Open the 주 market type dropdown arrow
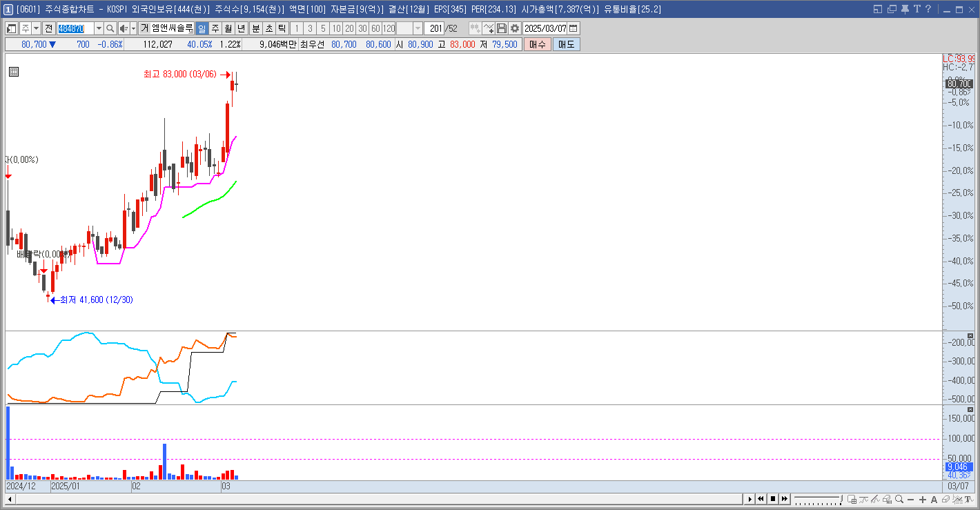 pos(36,28)
